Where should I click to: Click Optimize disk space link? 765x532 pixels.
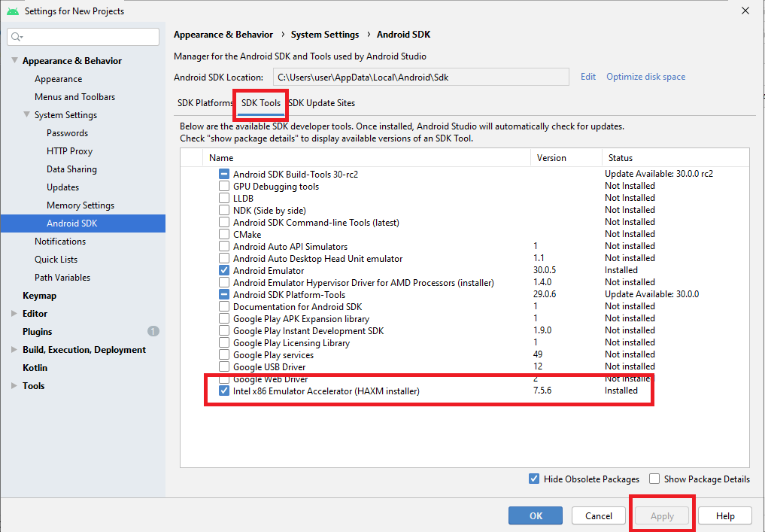coord(645,77)
